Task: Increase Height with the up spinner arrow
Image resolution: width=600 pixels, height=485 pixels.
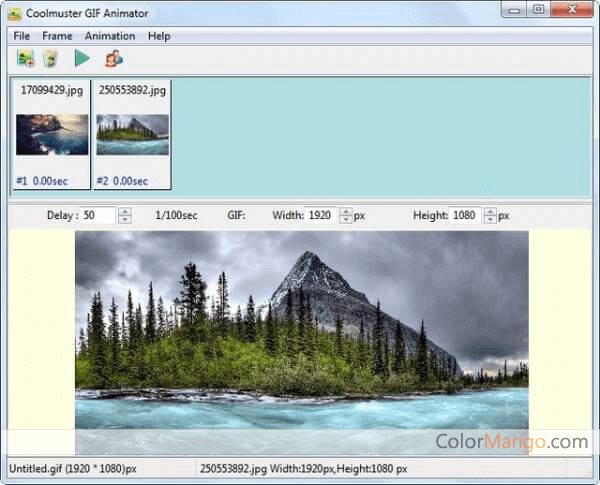Action: pos(490,211)
